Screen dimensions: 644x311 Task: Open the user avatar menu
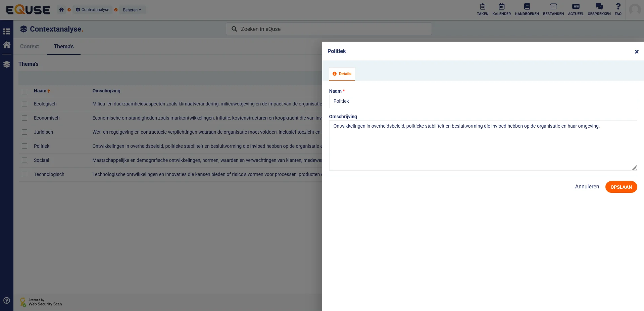[x=634, y=9]
